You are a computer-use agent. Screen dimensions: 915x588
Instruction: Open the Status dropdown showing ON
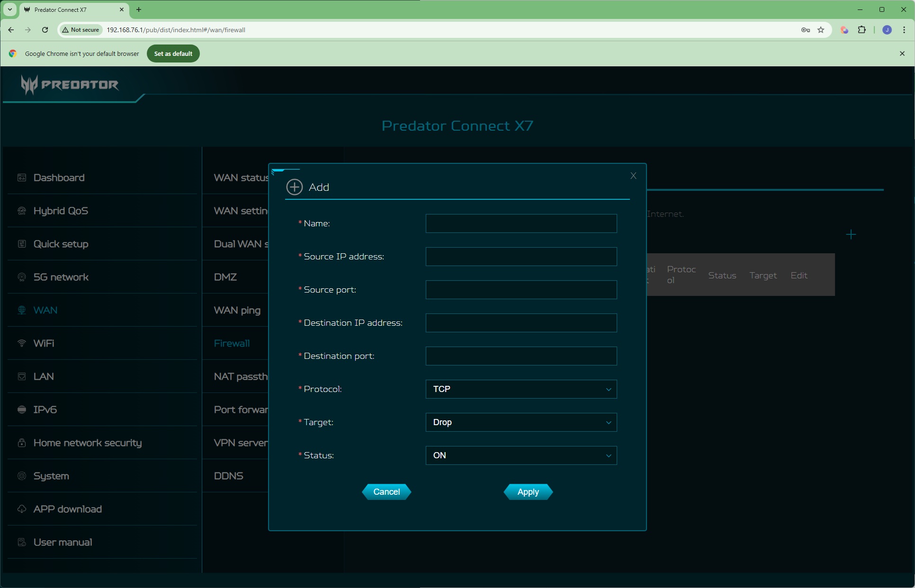pos(521,455)
